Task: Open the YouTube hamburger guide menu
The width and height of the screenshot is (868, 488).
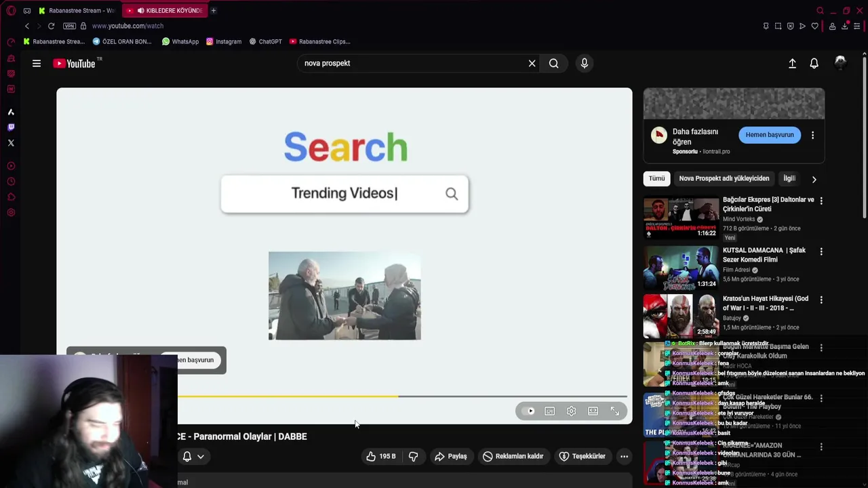Action: click(x=37, y=63)
